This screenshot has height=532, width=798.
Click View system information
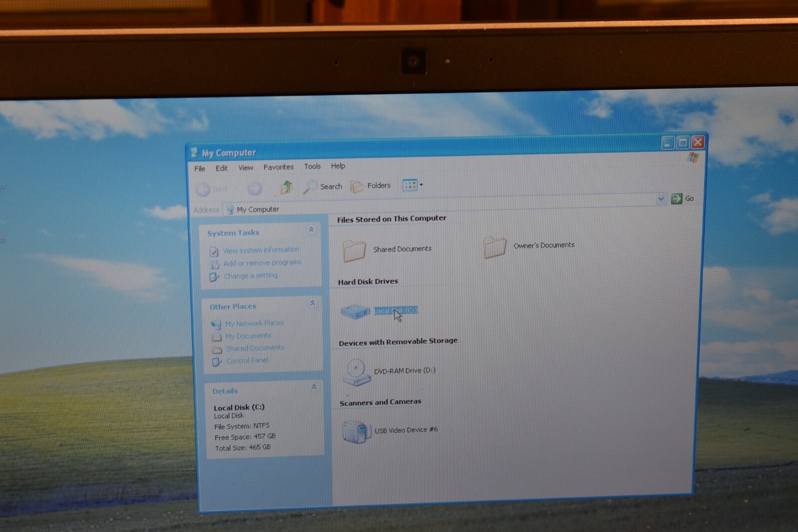tap(261, 250)
